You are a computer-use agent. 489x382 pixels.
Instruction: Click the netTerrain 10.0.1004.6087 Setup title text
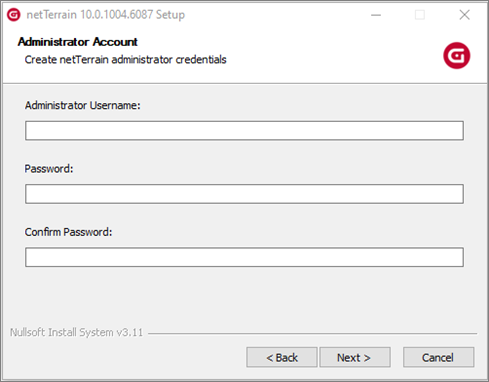click(x=106, y=15)
